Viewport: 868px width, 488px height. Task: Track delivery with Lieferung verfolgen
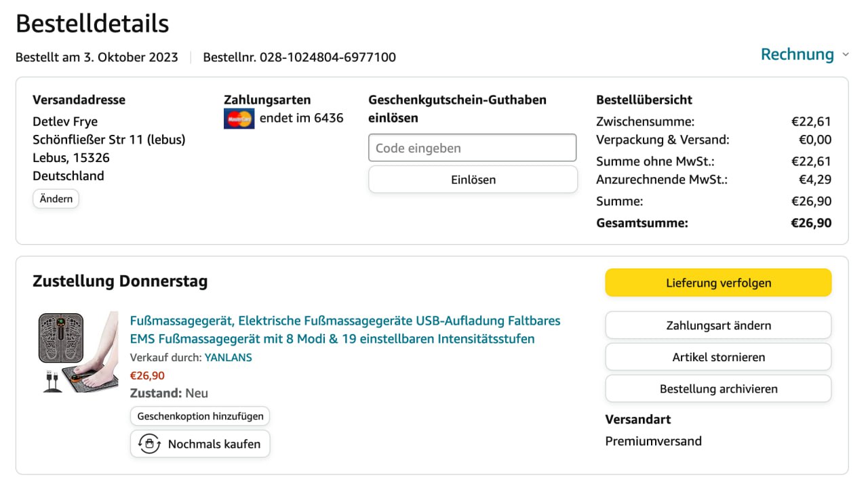point(718,283)
